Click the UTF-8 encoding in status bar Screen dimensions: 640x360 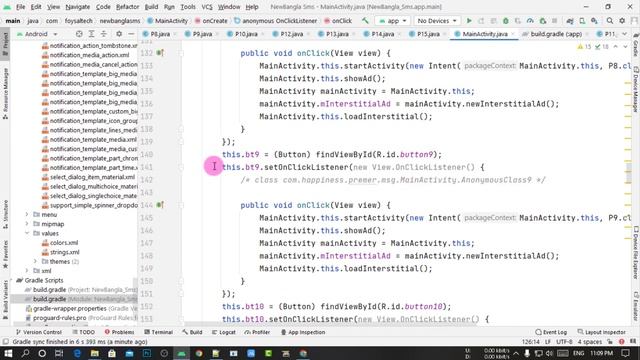point(564,342)
